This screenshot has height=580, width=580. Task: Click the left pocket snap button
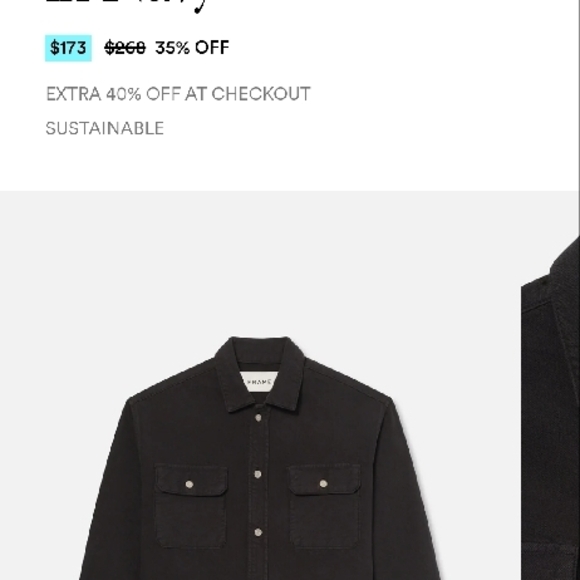coord(189,484)
